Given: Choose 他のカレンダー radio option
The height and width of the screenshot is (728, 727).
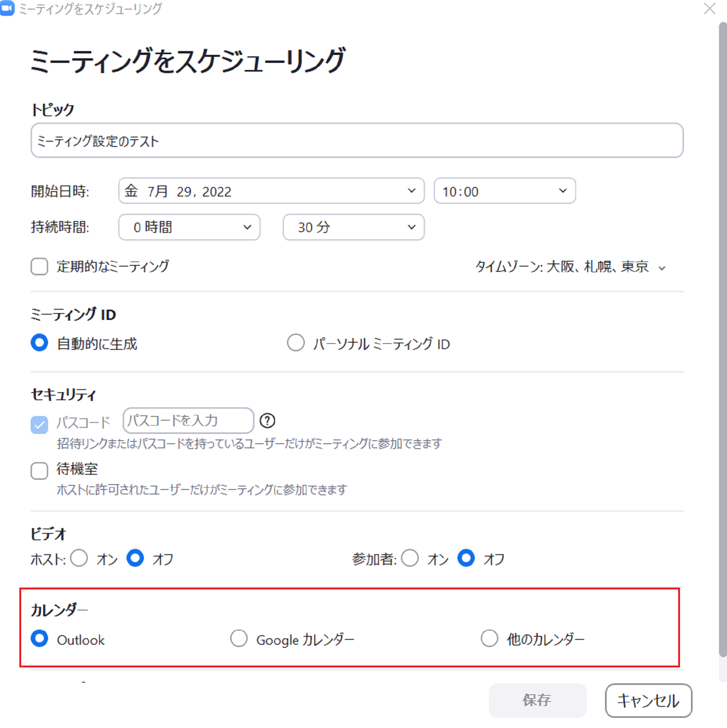Looking at the screenshot, I should [x=489, y=639].
